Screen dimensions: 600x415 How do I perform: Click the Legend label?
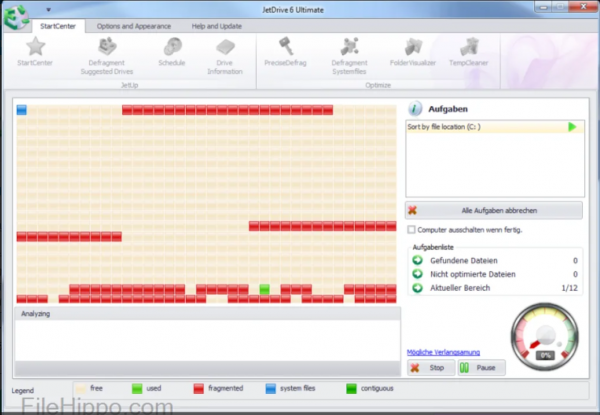[x=23, y=391]
